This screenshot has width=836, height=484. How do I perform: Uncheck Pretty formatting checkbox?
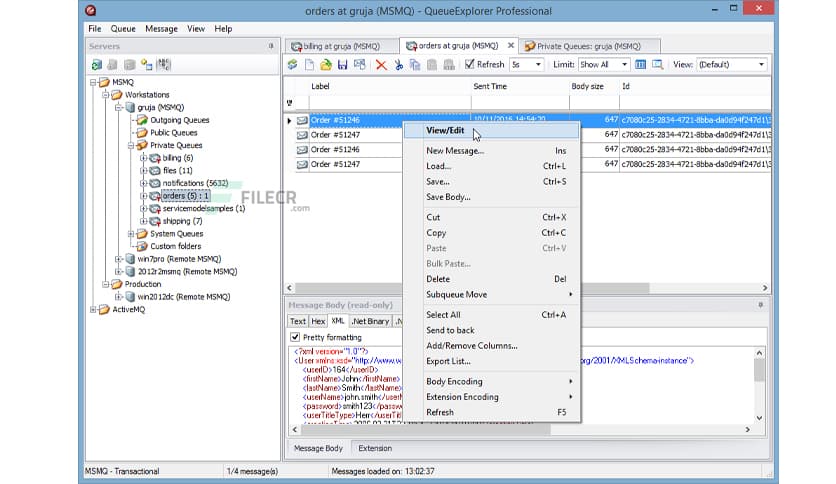295,337
